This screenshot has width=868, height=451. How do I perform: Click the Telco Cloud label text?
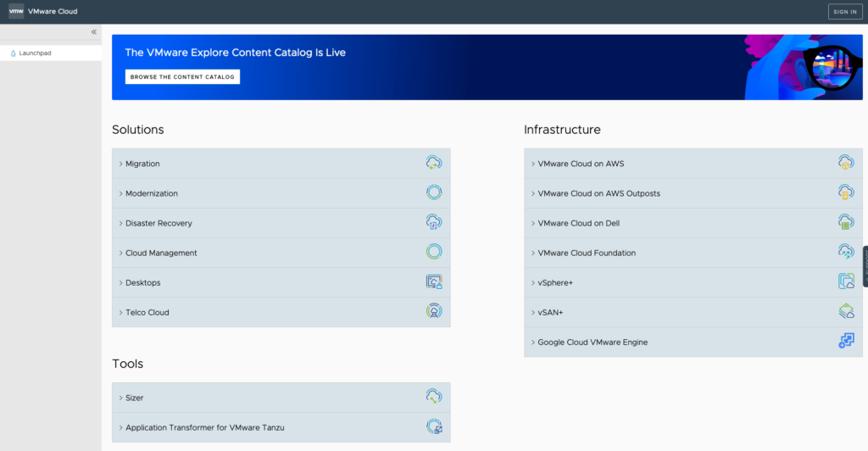pos(147,313)
